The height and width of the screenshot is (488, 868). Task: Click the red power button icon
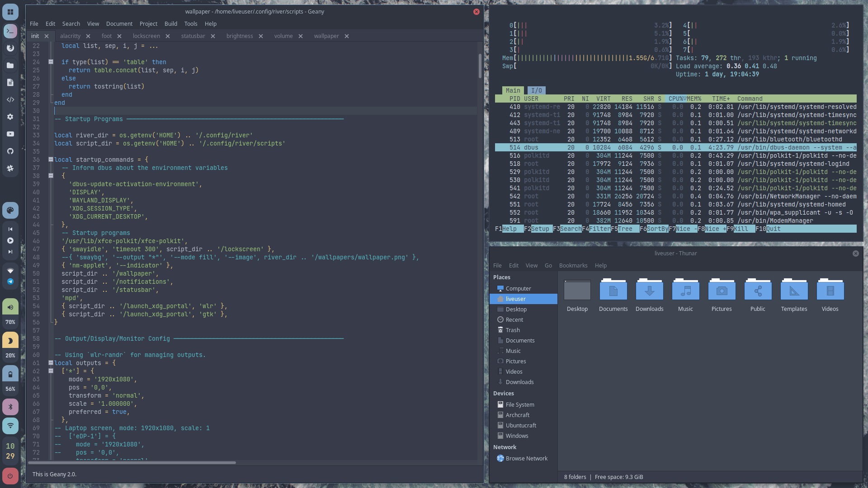point(10,476)
